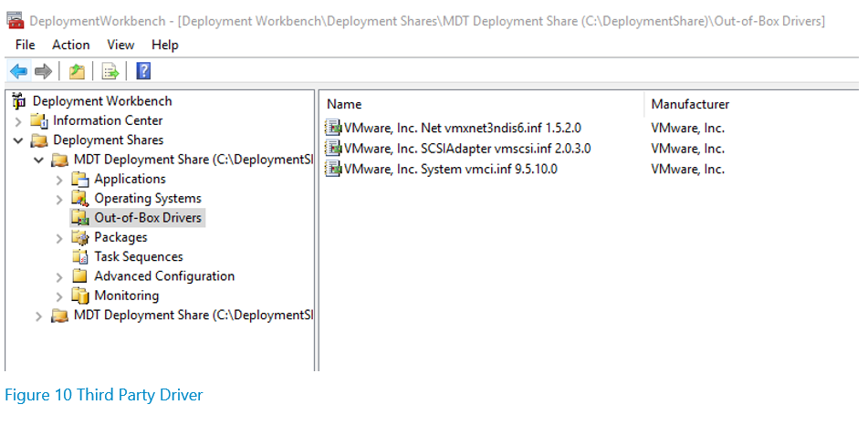Select the Advanced Configuration tree label
This screenshot has width=868, height=446.
tap(164, 276)
